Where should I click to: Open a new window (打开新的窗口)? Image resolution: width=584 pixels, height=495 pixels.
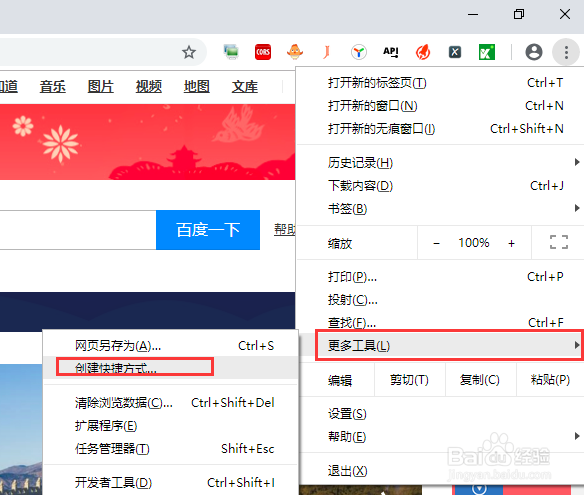coord(441,106)
